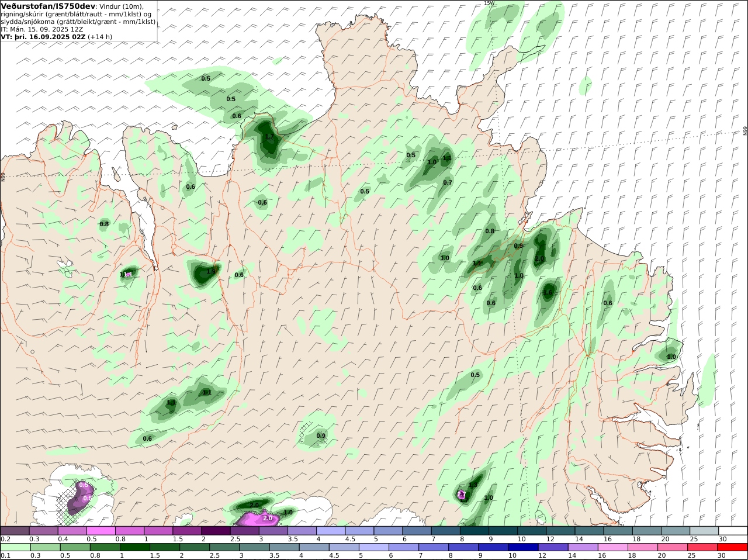Click the lavender swatch starting at 14 in rain legend

coord(583,547)
